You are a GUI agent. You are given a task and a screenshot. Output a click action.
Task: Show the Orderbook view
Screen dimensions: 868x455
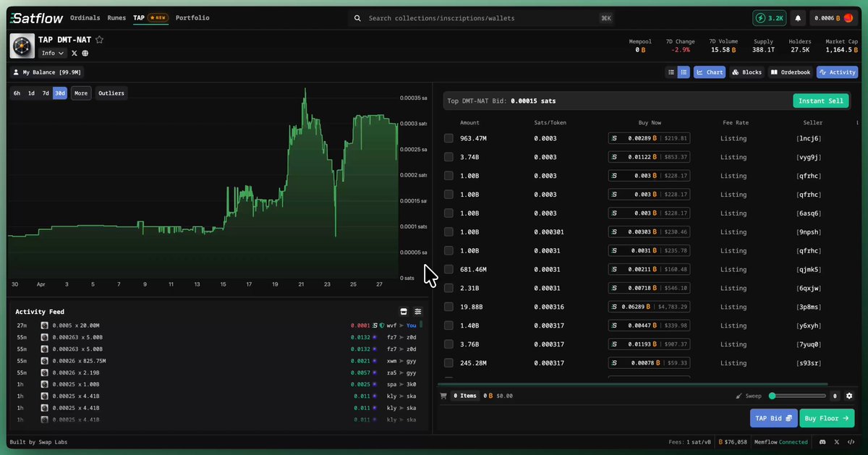(x=790, y=72)
